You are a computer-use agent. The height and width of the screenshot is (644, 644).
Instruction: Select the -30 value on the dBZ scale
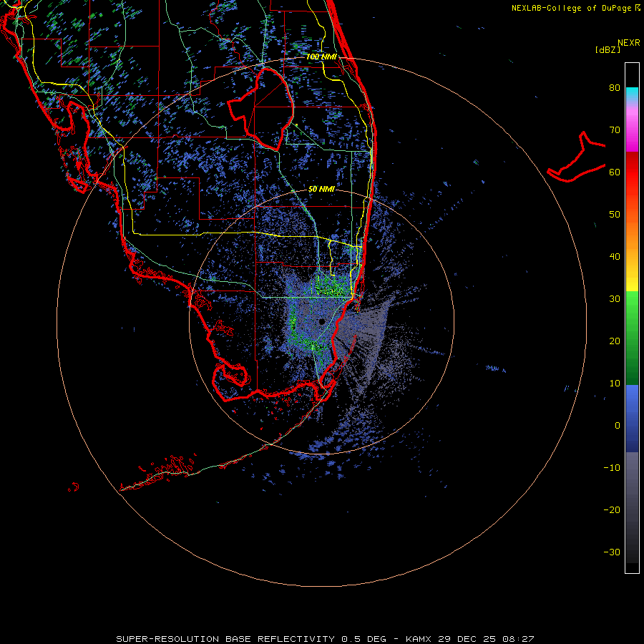pyautogui.click(x=612, y=552)
